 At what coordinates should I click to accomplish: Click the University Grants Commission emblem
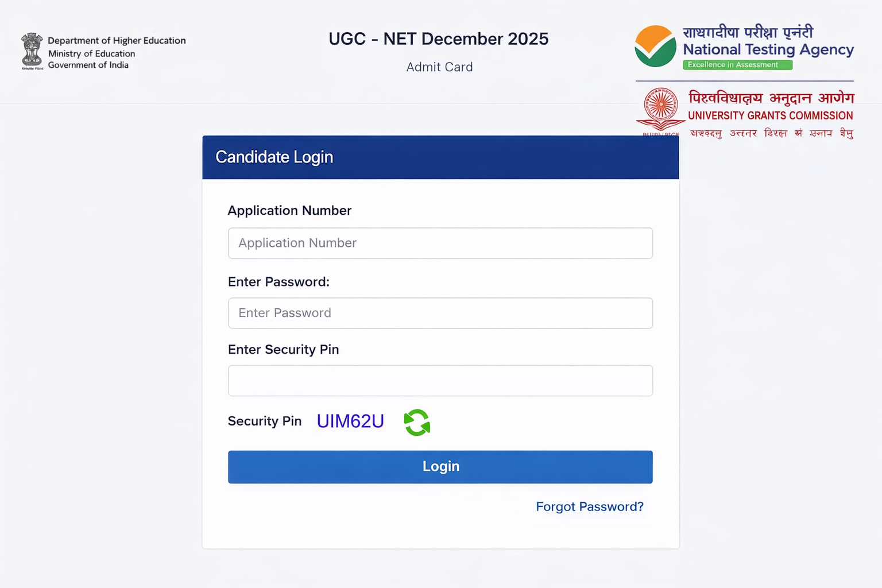point(660,109)
